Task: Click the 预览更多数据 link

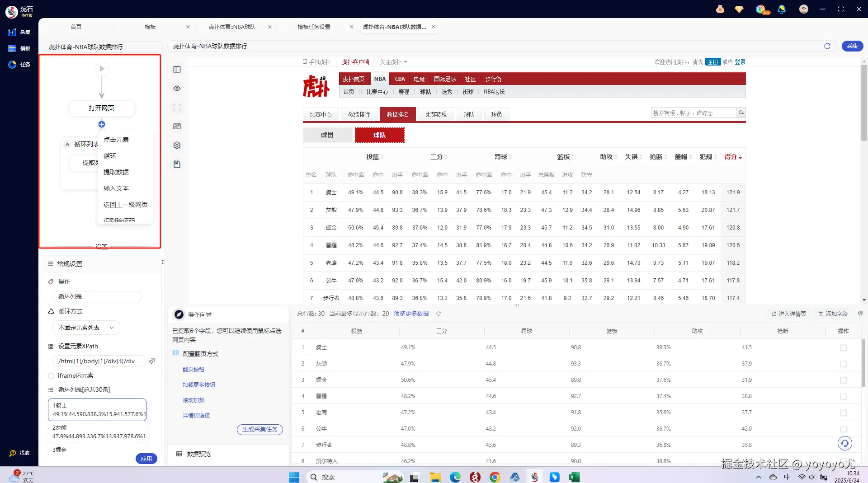Action: pyautogui.click(x=411, y=314)
